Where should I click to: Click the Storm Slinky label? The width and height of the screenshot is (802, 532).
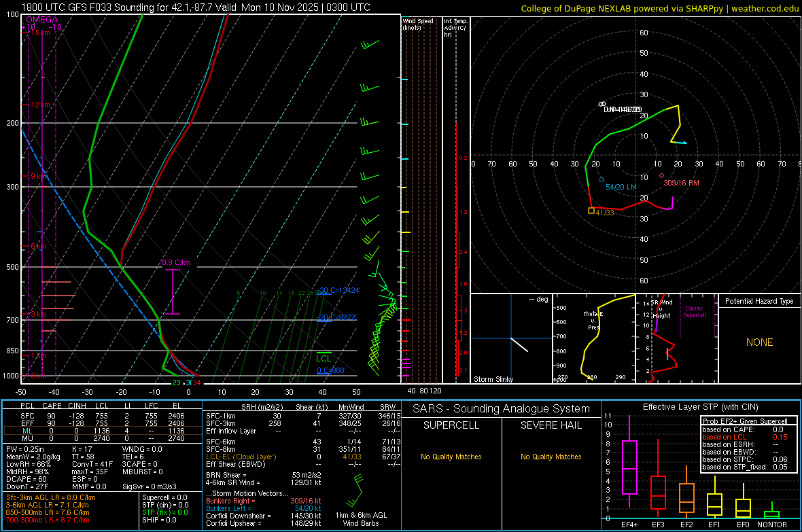tap(493, 379)
